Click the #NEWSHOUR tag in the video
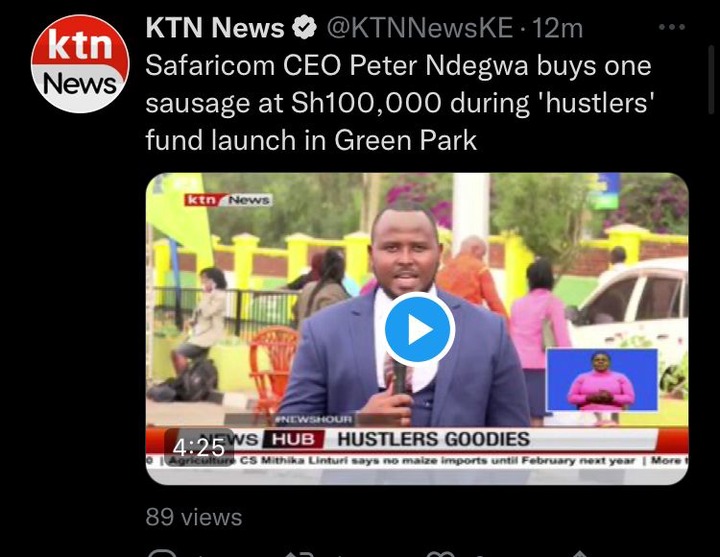The image size is (720, 557). pos(313,419)
